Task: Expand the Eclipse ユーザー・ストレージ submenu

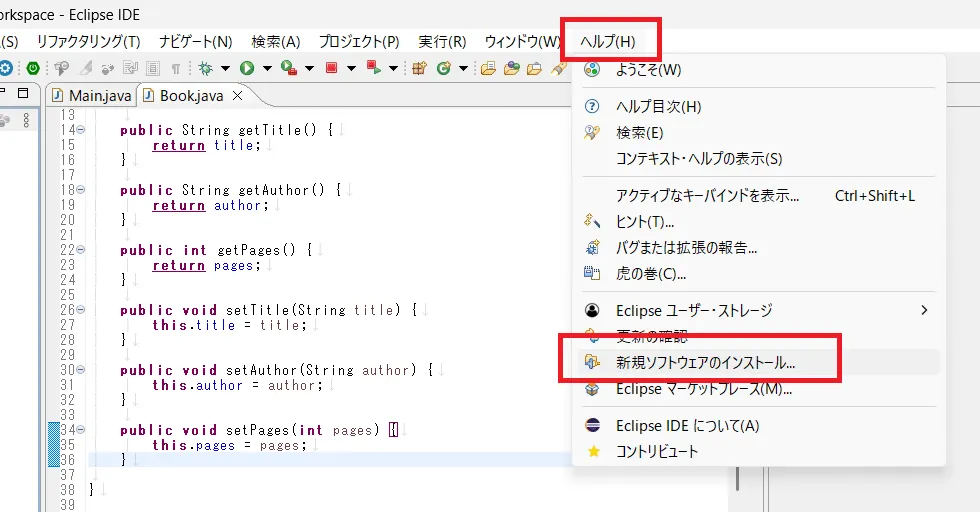Action: coord(924,310)
